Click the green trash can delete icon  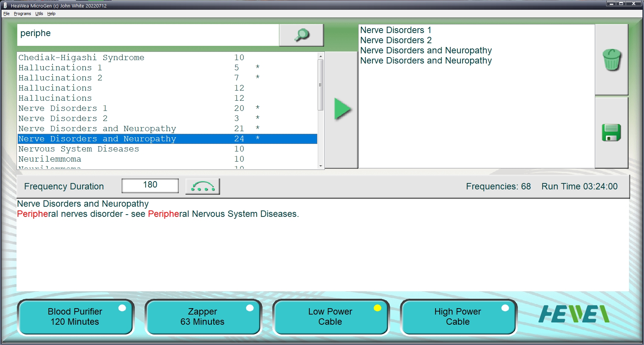(x=611, y=60)
